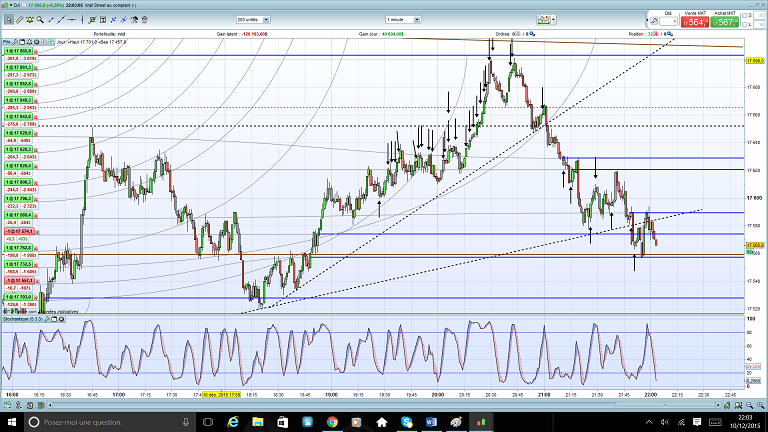The height and width of the screenshot is (432, 768).
Task: Select the pencil drawing tool
Action: tap(20, 20)
